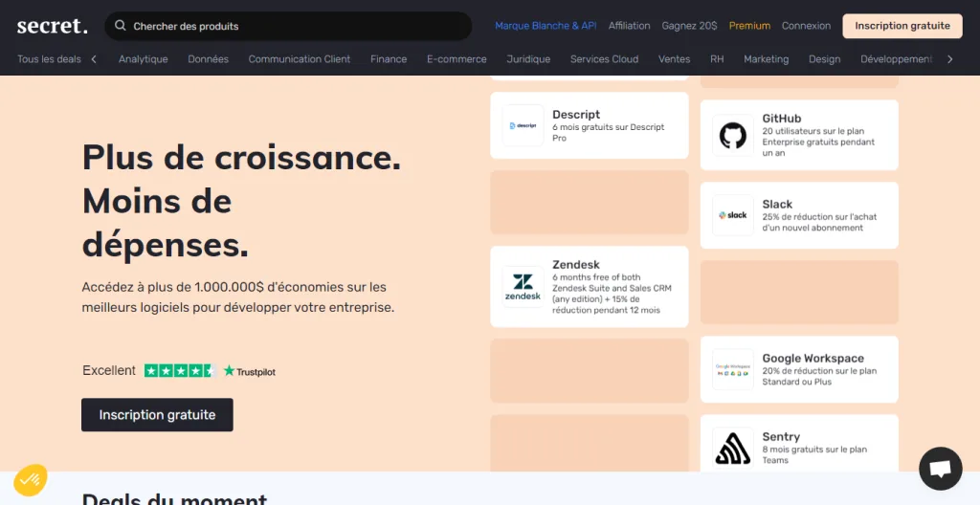The image size is (980, 505).
Task: Click the headline "Plus de croissance."
Action: pos(242,157)
